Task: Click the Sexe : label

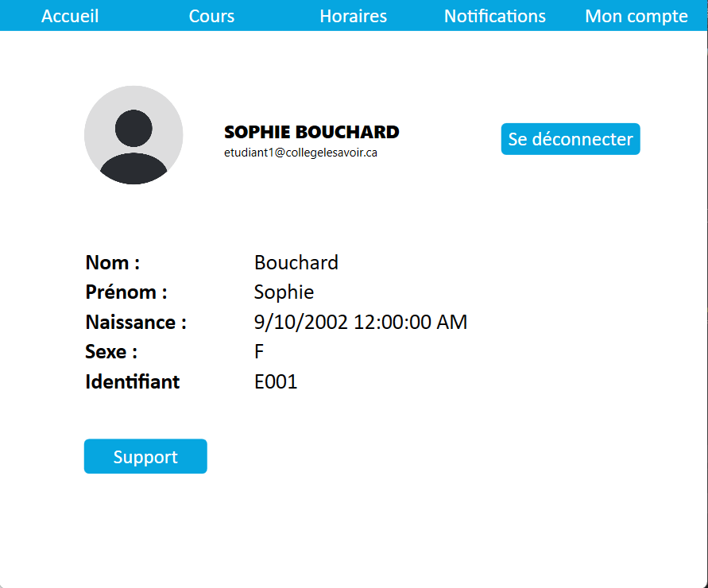Action: [111, 352]
